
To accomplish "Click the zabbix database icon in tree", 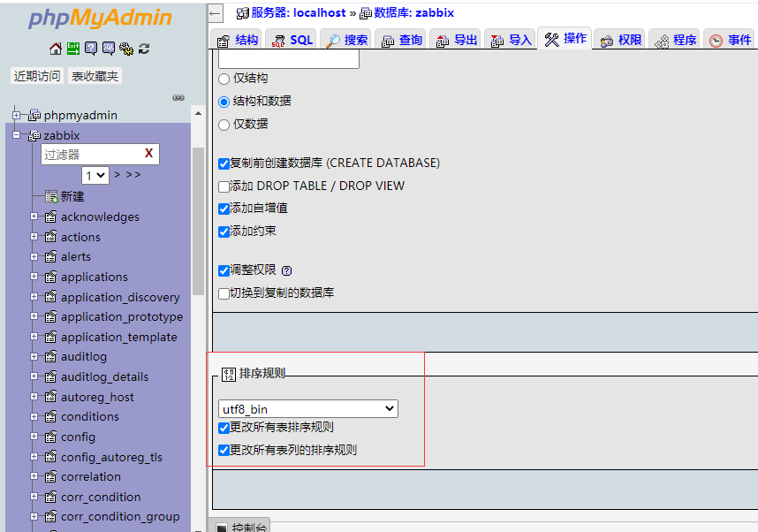I will [34, 136].
